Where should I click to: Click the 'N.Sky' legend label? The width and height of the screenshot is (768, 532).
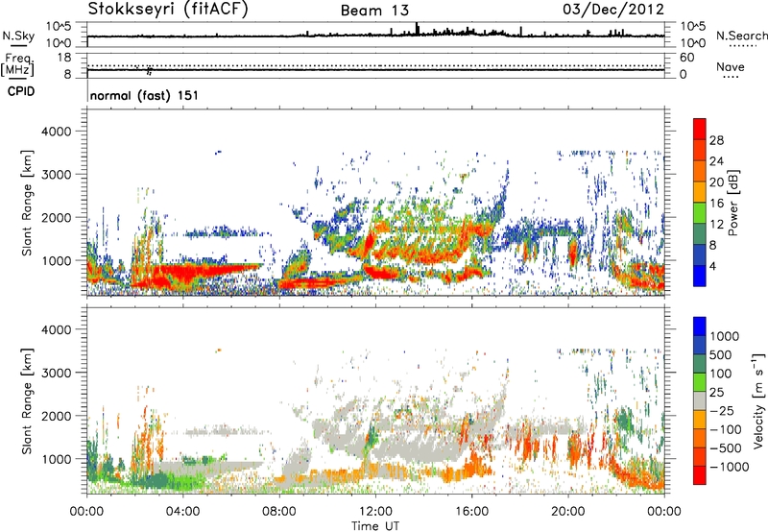pyautogui.click(x=18, y=36)
